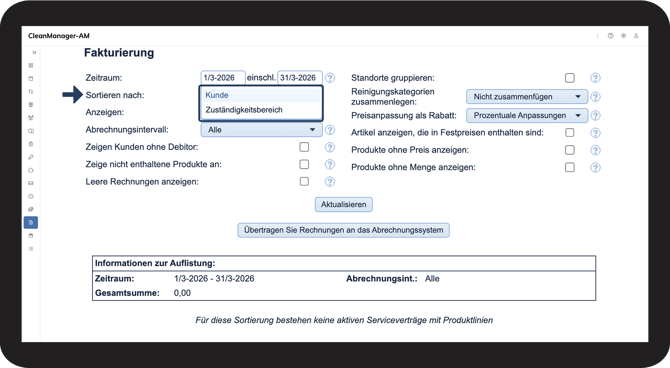Edit the end date field 31/3-2026

[x=300, y=78]
